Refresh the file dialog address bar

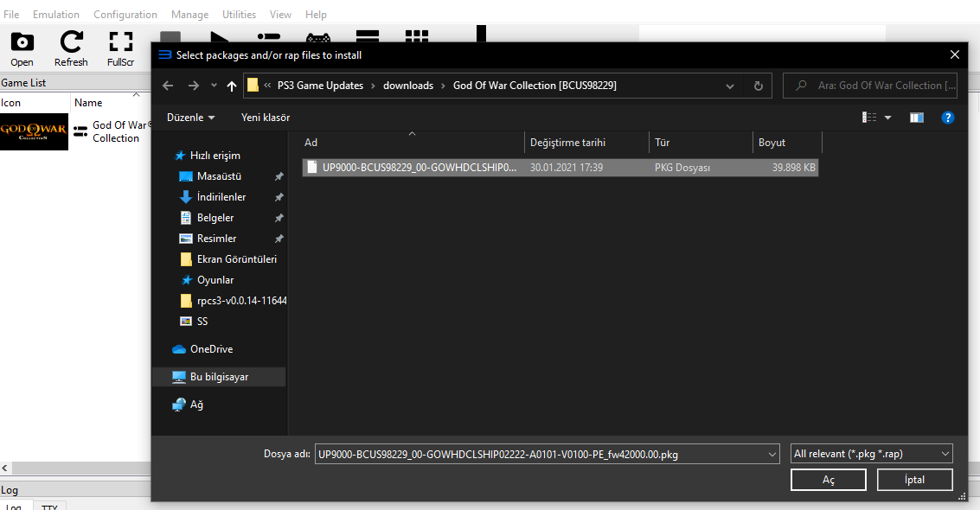758,86
